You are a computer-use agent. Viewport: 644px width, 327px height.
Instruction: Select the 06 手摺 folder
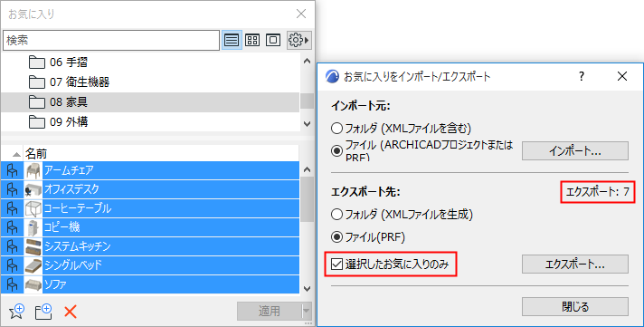(150, 63)
